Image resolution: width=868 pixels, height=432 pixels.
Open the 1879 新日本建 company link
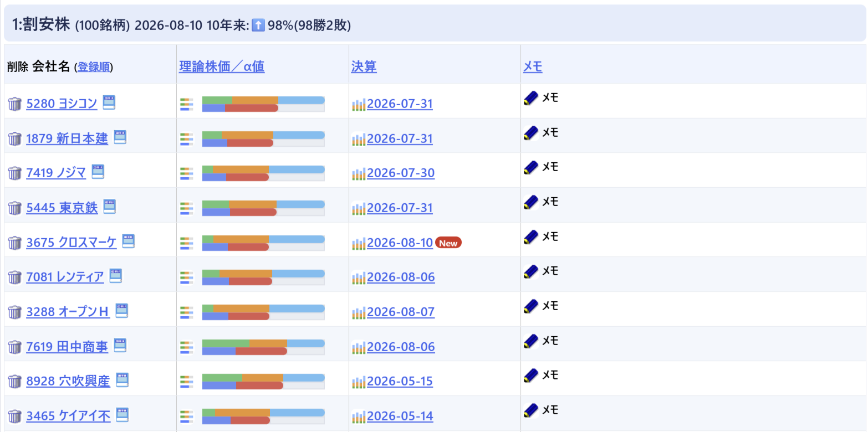pos(67,138)
